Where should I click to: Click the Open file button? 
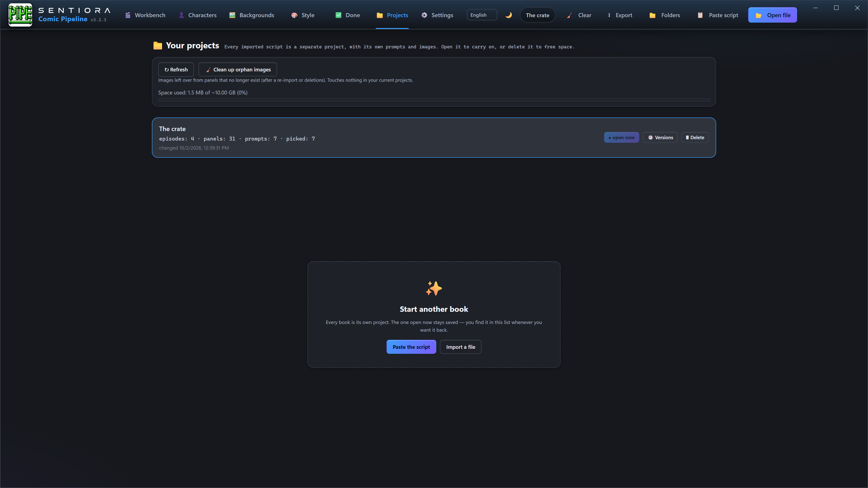(772, 15)
